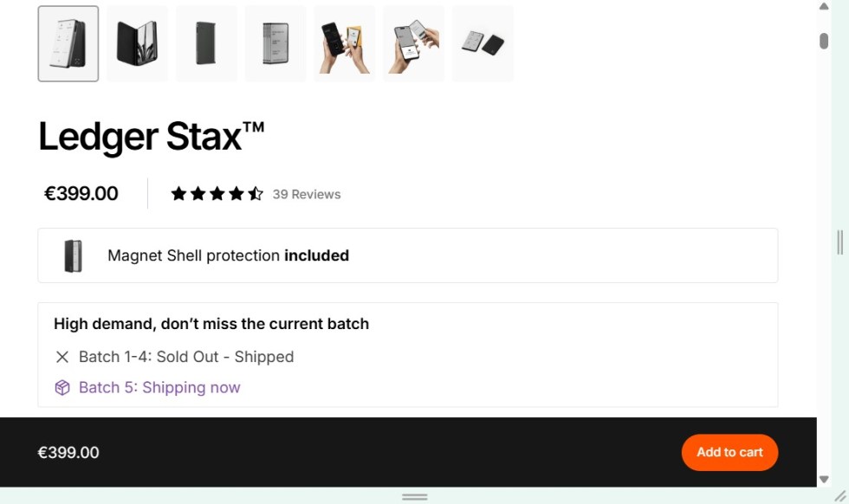Click the resize handle at bottom center
849x504 pixels.
(x=415, y=496)
